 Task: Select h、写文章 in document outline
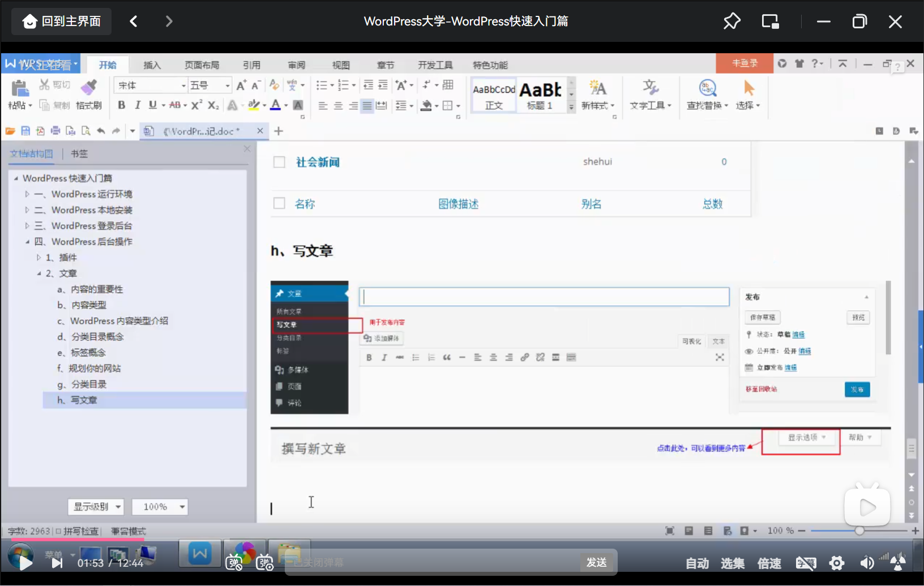pyautogui.click(x=144, y=400)
